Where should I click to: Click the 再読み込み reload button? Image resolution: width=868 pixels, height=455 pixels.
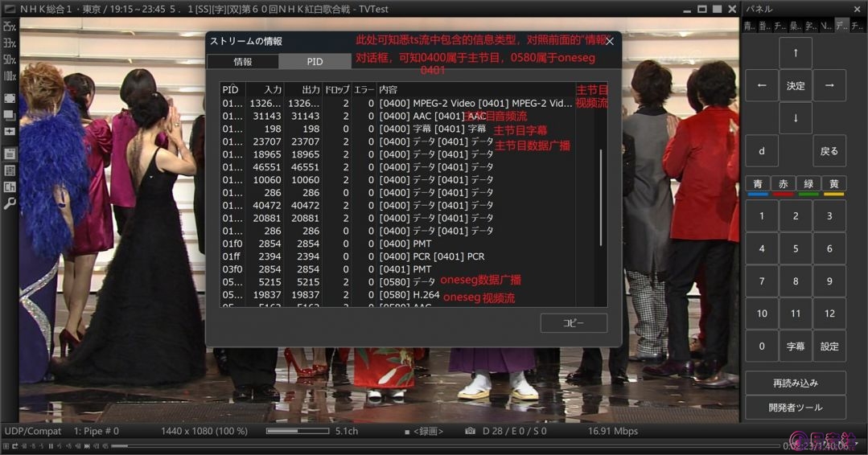795,383
